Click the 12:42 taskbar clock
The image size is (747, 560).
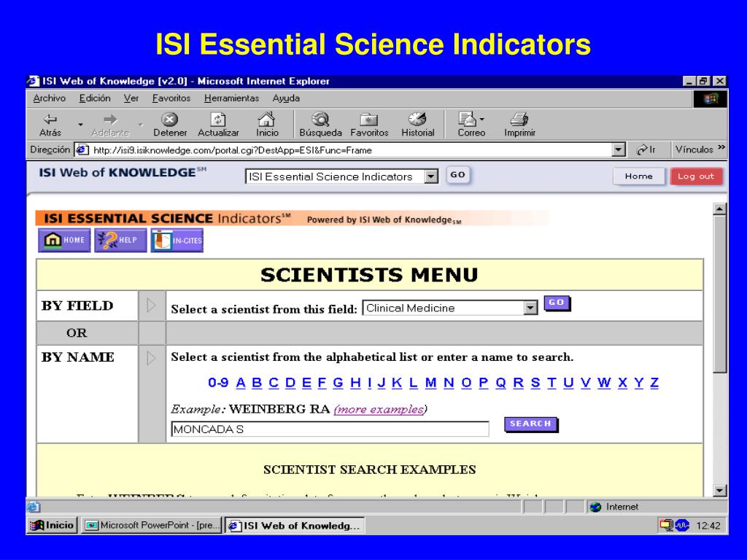[x=708, y=526]
